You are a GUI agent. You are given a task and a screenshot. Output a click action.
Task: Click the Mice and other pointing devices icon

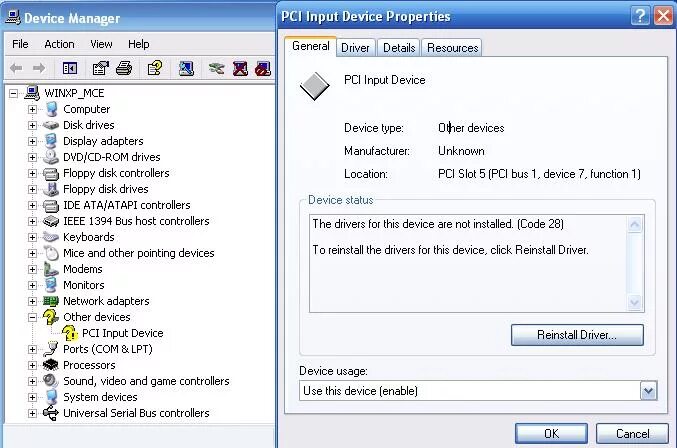tap(51, 253)
